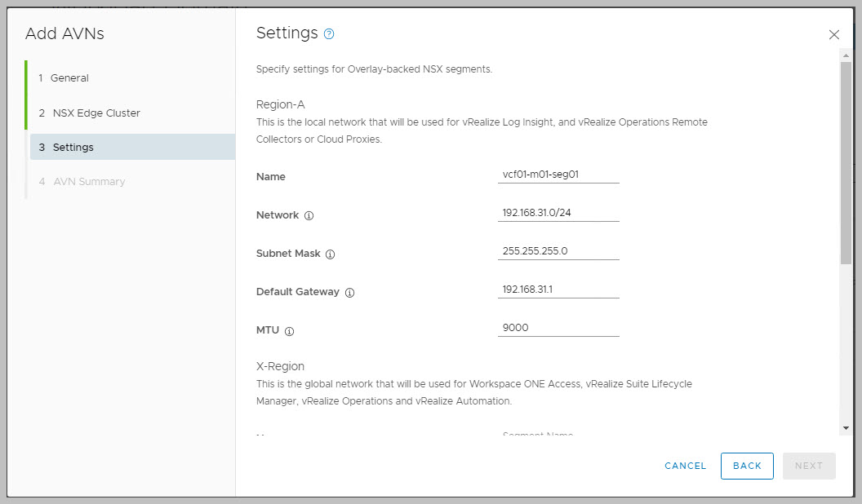862x504 pixels.
Task: Select the Settings step in sidebar
Action: click(x=73, y=148)
